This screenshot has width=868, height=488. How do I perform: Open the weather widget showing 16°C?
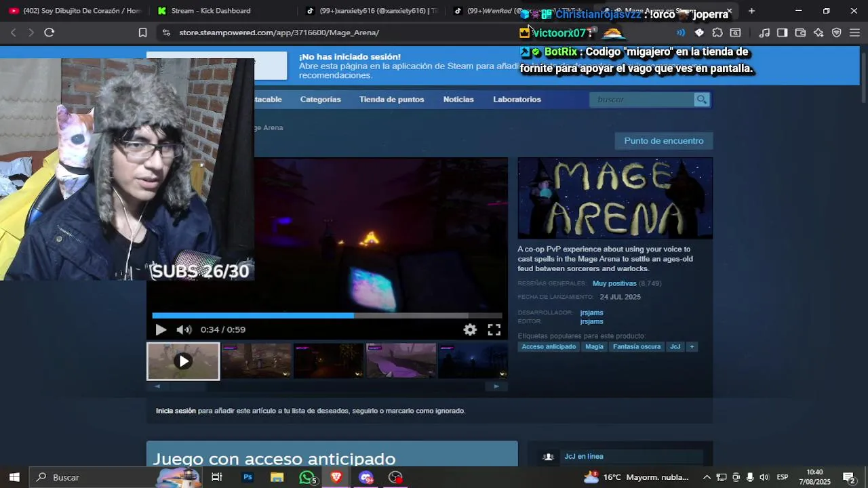coord(636,477)
